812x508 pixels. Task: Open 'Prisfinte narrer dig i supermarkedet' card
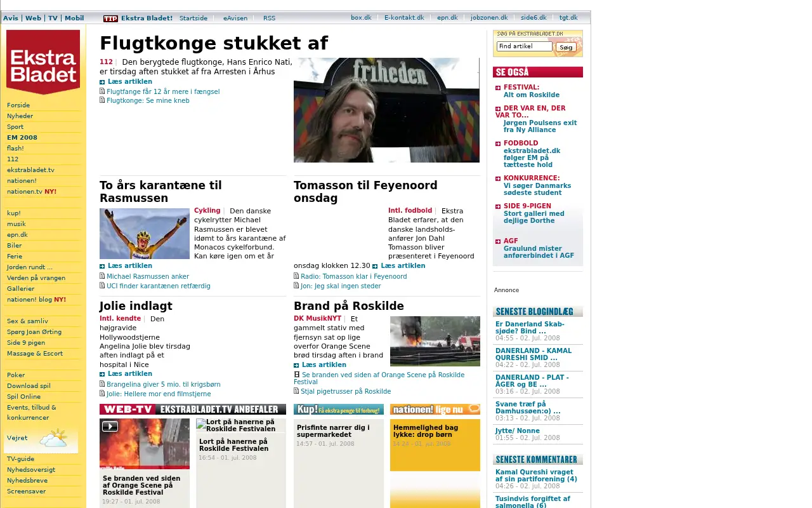coord(333,431)
